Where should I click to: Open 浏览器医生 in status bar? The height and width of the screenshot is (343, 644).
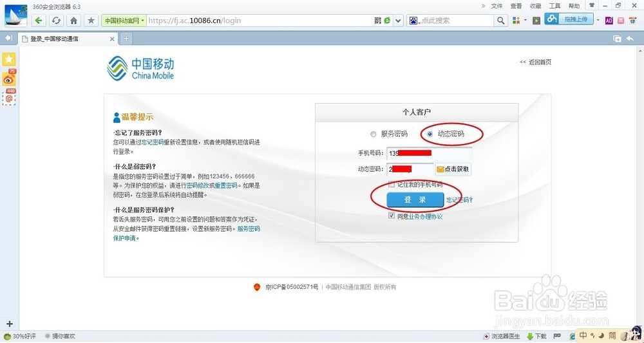coord(502,337)
